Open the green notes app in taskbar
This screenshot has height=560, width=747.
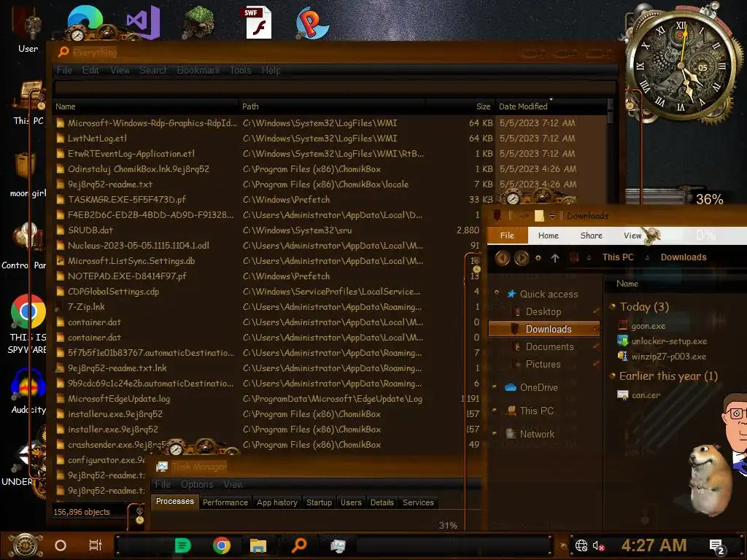point(182,545)
